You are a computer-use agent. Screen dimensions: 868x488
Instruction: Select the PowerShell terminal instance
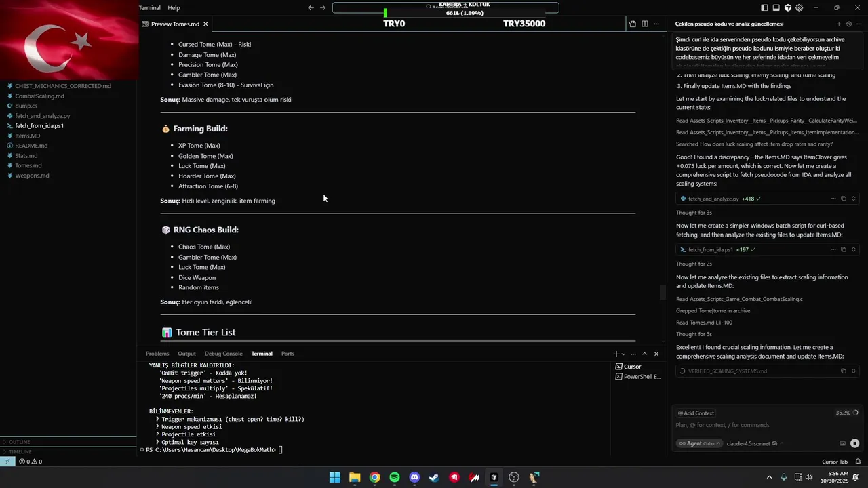(637, 377)
